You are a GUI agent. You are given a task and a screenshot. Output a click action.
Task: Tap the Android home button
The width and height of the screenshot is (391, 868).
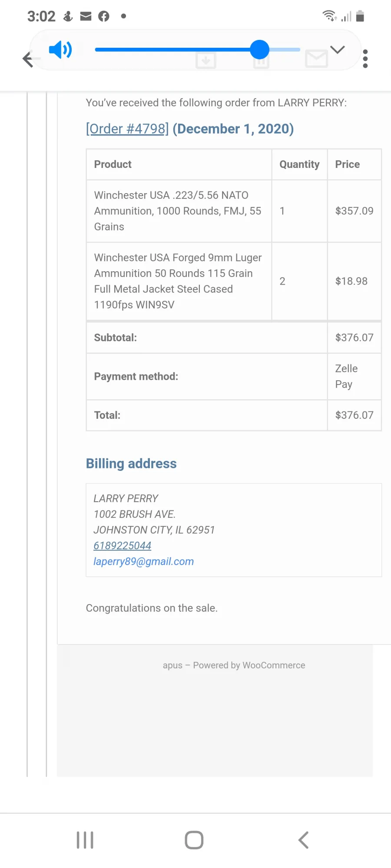coord(194,840)
